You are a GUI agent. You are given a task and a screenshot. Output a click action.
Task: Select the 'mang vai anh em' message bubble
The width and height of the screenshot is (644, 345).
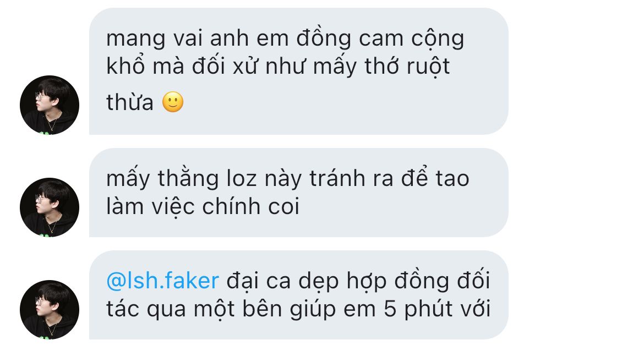tap(298, 71)
